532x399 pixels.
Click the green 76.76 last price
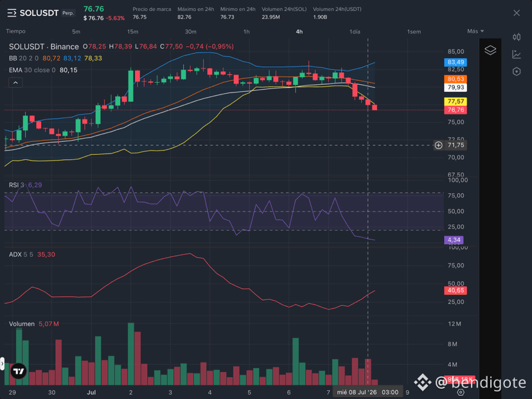pos(94,9)
